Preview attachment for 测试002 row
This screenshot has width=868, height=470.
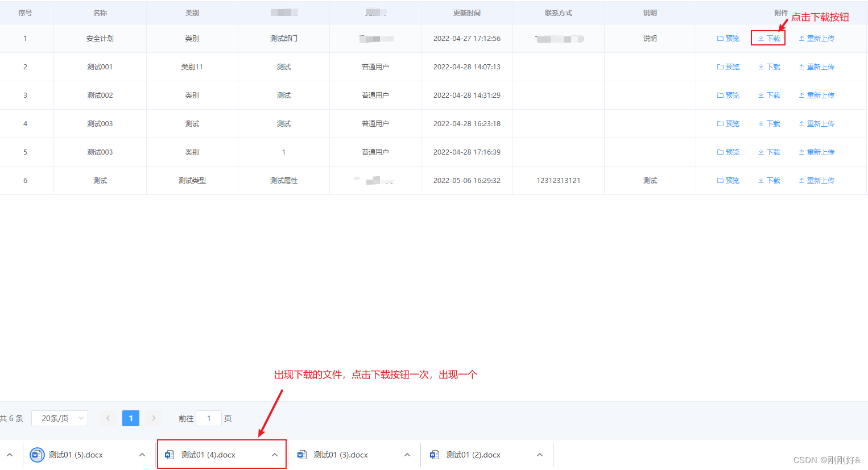(728, 95)
